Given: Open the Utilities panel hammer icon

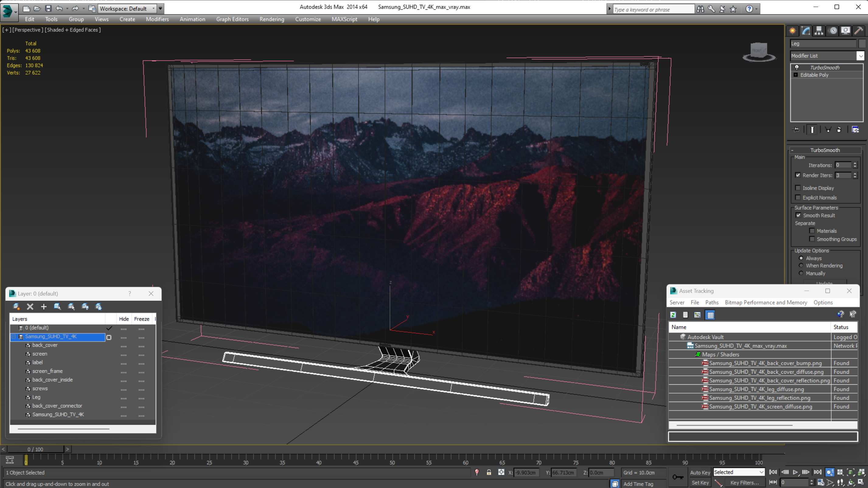Looking at the screenshot, I should (x=858, y=31).
